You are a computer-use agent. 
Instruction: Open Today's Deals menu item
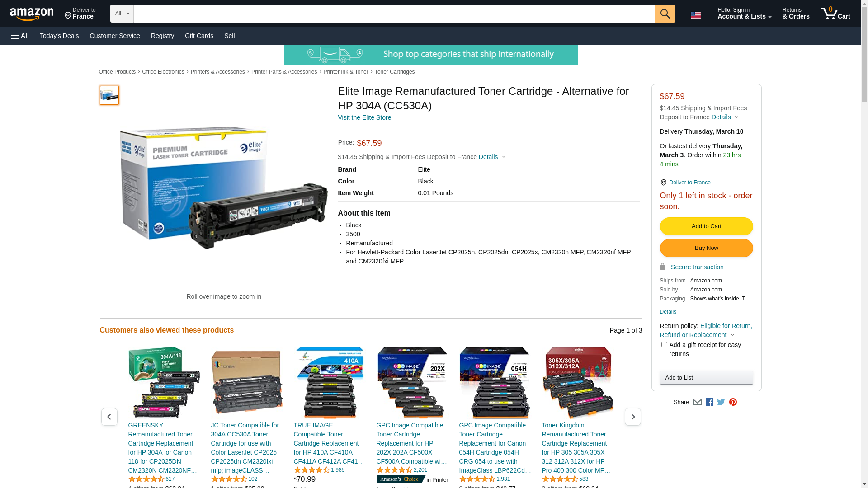59,36
